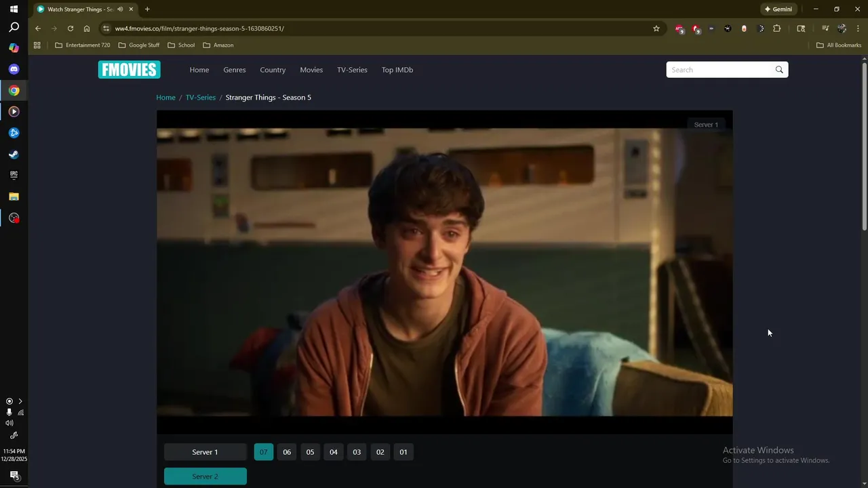Viewport: 868px width, 488px height.
Task: Open Steam from the taskbar
Action: [14, 154]
